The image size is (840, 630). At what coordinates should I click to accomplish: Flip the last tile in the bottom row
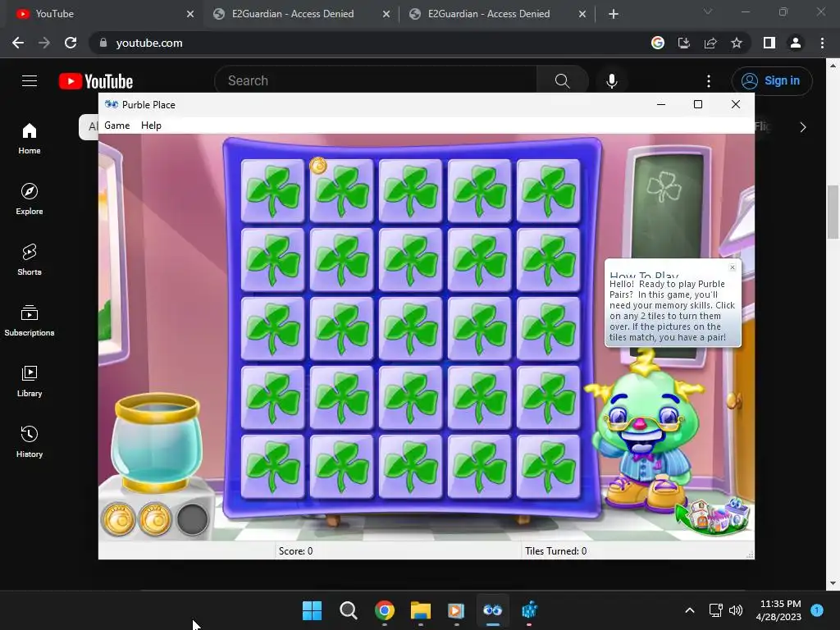[548, 467]
